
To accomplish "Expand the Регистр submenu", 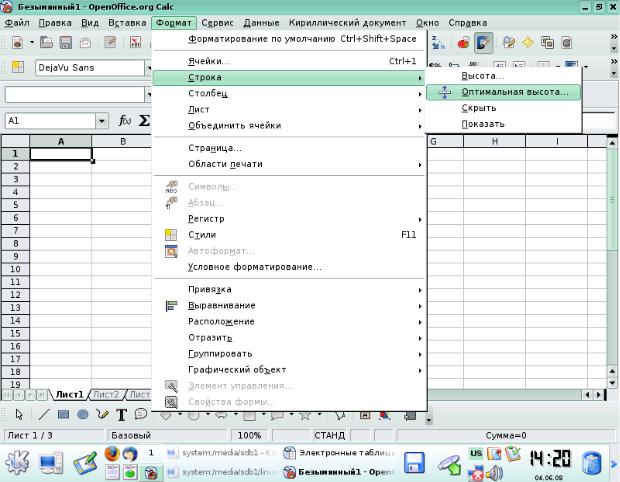I will point(289,219).
